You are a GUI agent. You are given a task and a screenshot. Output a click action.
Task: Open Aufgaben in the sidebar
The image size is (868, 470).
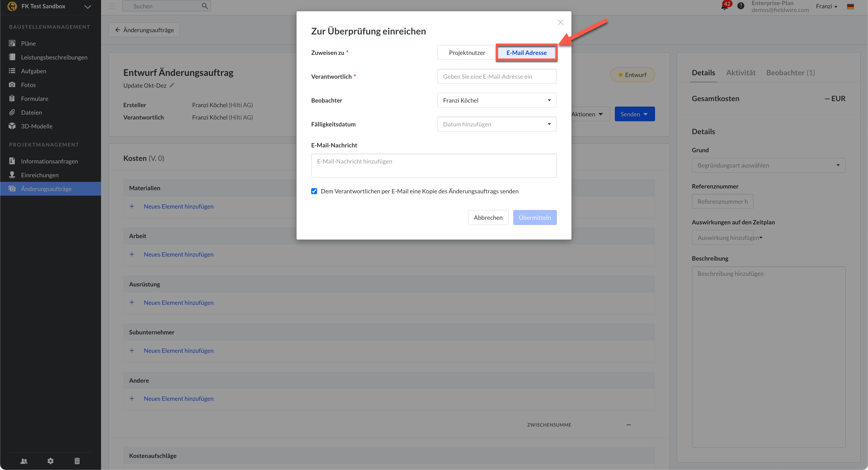34,71
